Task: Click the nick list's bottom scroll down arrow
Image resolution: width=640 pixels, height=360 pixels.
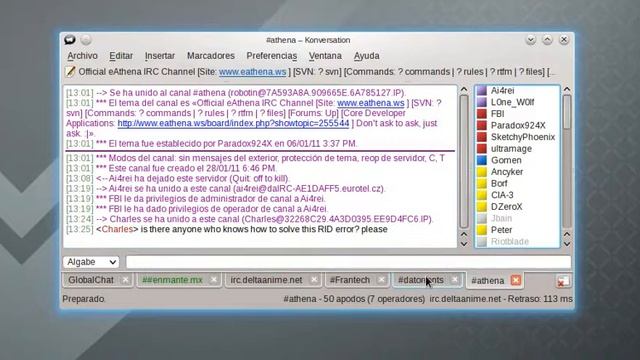Action: (x=567, y=244)
